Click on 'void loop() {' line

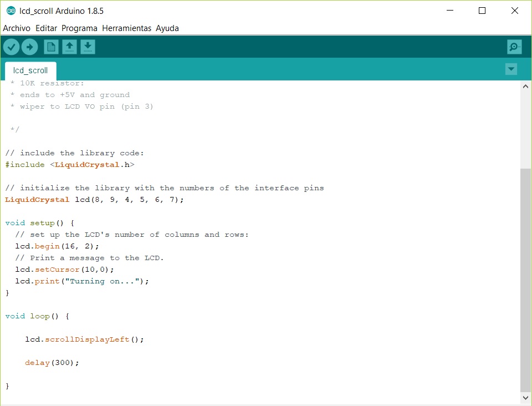[37, 316]
